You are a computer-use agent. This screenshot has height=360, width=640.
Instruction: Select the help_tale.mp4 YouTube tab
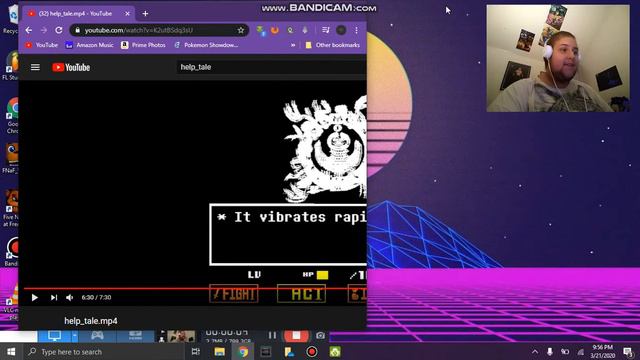tap(75, 13)
